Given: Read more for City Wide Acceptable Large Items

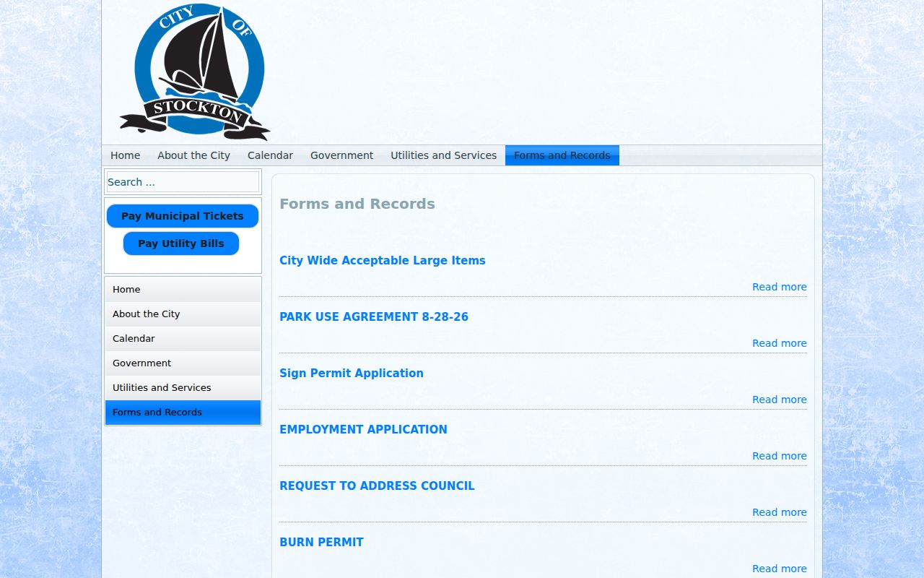Looking at the screenshot, I should pos(780,287).
